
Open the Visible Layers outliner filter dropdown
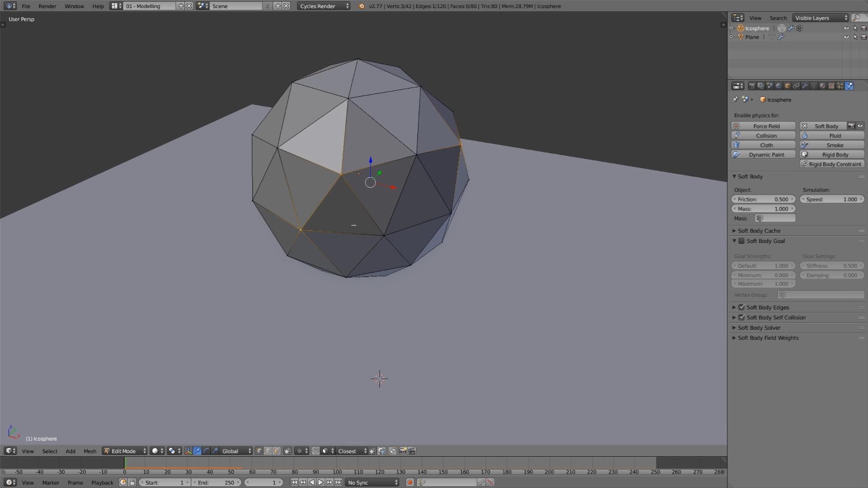point(821,18)
